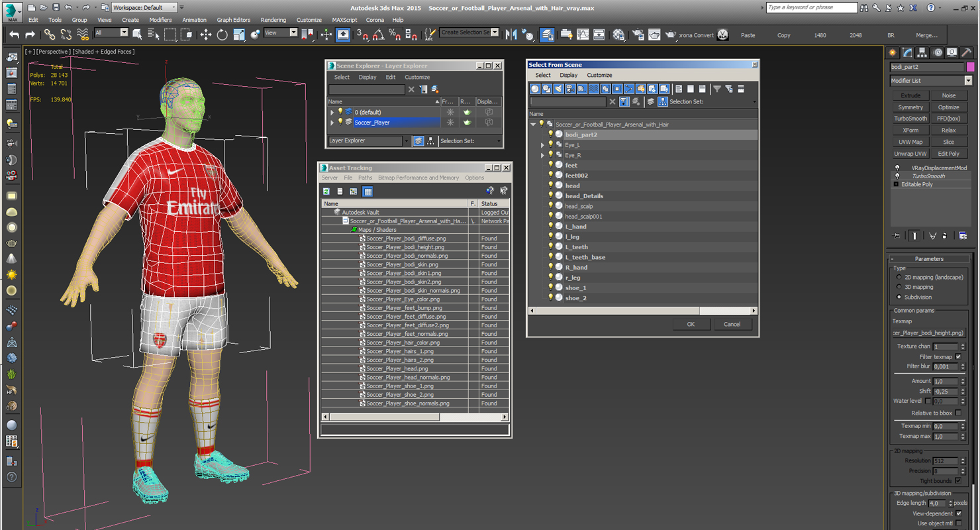Image resolution: width=980 pixels, height=530 pixels.
Task: Select 2D mapping (landscape) radio button
Action: tap(899, 278)
